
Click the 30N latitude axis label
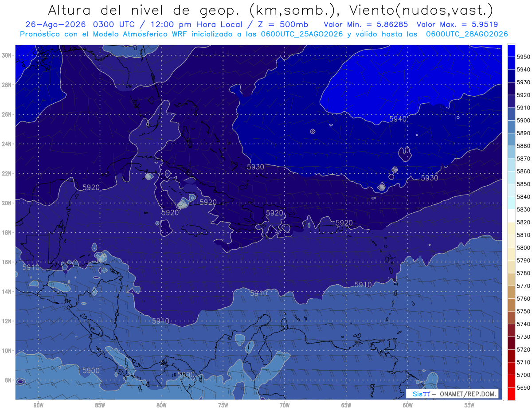click(7, 55)
